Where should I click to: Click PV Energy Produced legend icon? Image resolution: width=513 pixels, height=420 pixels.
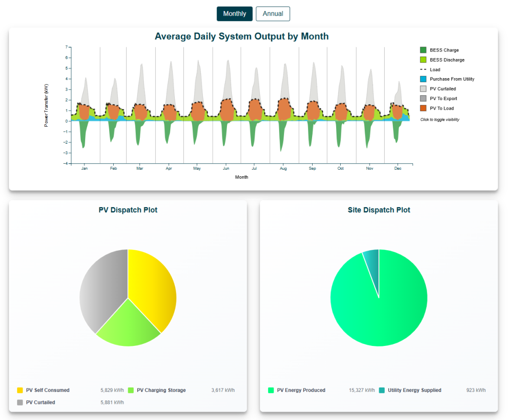[271, 390]
